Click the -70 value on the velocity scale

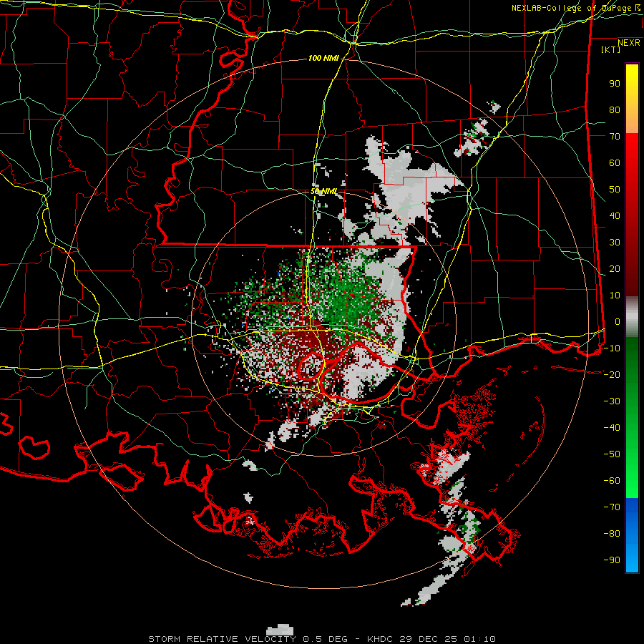pos(612,507)
